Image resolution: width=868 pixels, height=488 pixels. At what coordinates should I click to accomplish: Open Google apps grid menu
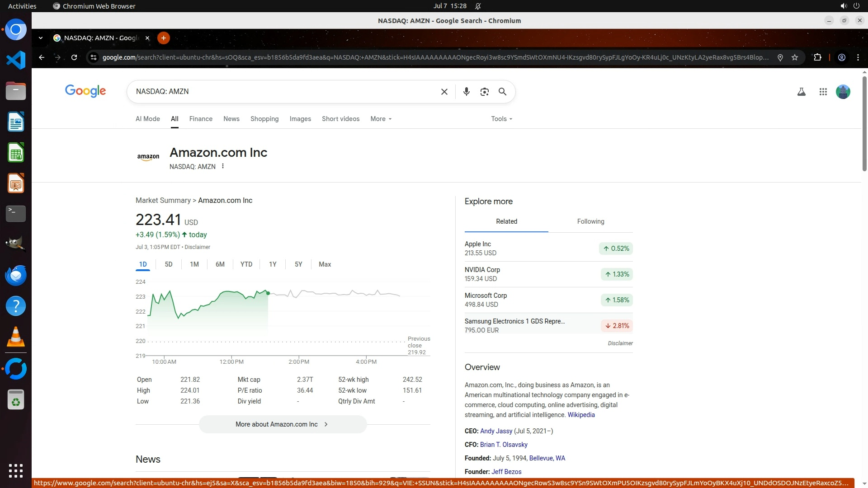click(823, 92)
